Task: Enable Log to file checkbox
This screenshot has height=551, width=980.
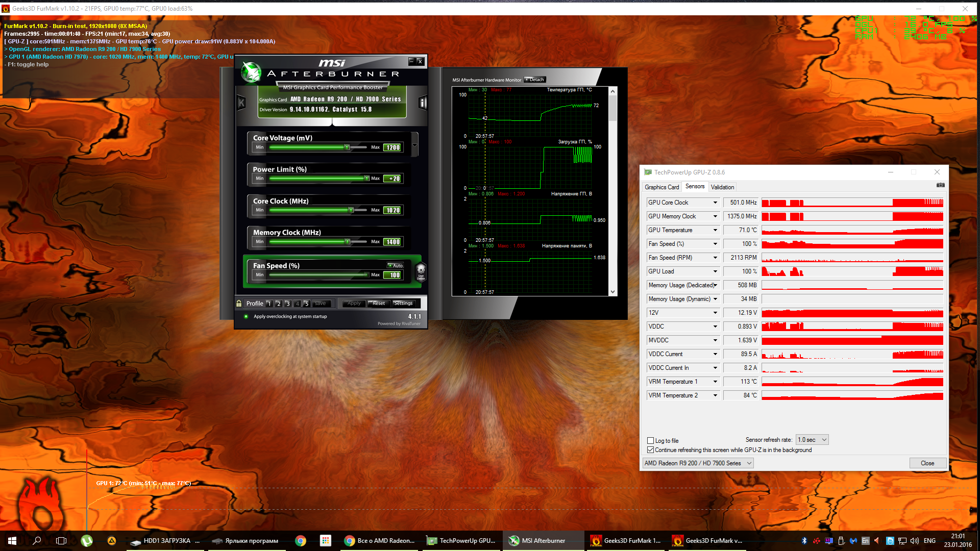Action: click(x=651, y=441)
